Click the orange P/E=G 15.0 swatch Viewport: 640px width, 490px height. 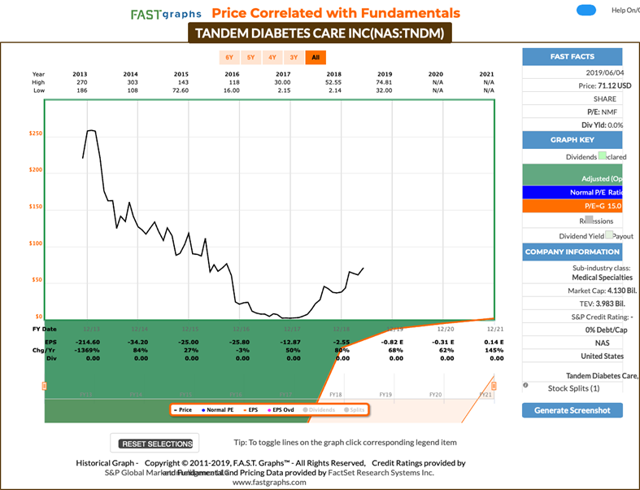click(x=572, y=206)
